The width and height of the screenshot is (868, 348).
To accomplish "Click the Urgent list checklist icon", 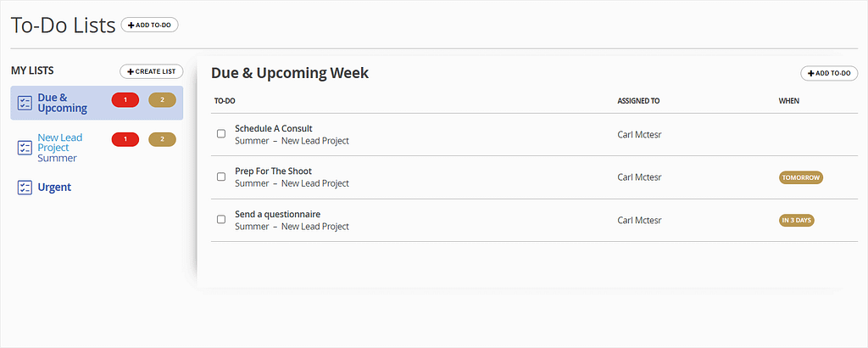I will 25,188.
